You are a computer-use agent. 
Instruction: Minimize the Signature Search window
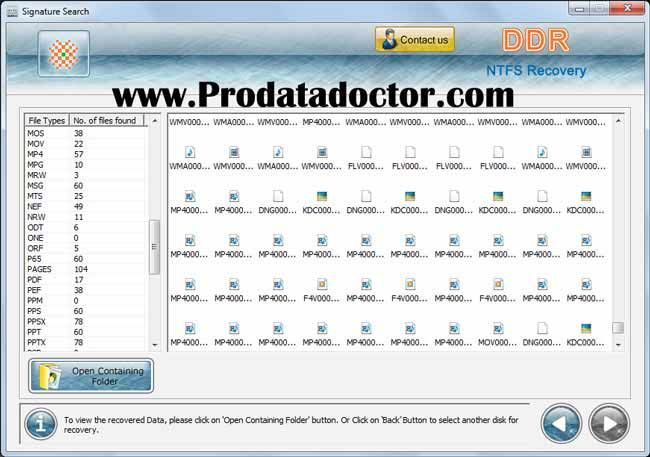click(580, 9)
